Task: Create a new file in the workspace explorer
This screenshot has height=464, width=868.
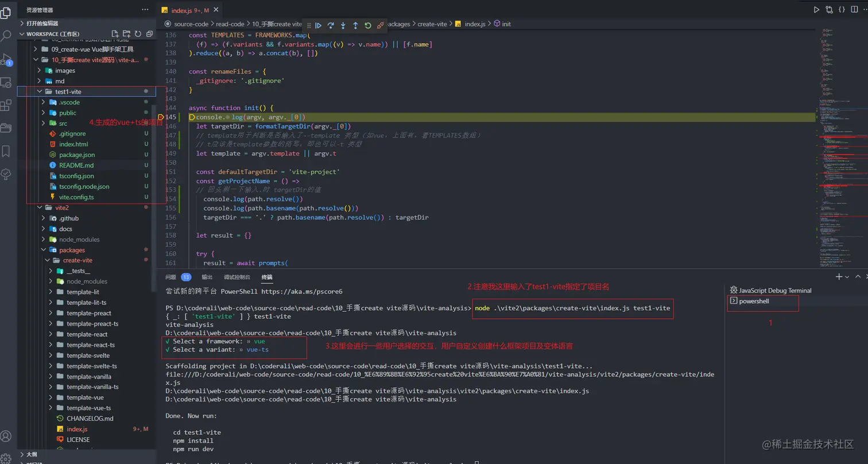Action: pos(115,34)
